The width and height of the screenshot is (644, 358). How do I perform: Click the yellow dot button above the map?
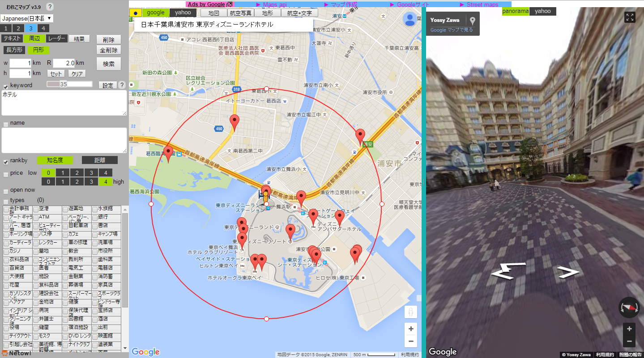tap(136, 13)
